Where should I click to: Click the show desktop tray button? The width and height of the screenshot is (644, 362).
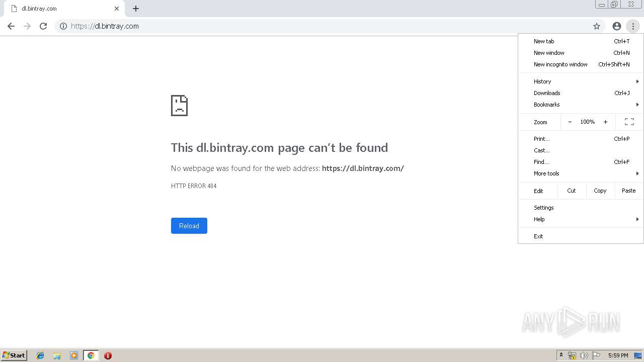(x=638, y=355)
